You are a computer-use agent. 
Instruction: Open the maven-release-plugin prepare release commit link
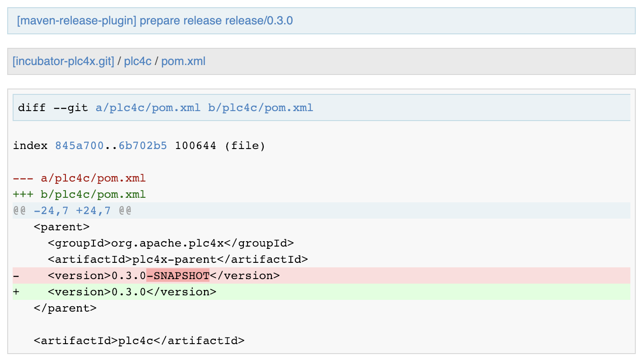click(155, 21)
